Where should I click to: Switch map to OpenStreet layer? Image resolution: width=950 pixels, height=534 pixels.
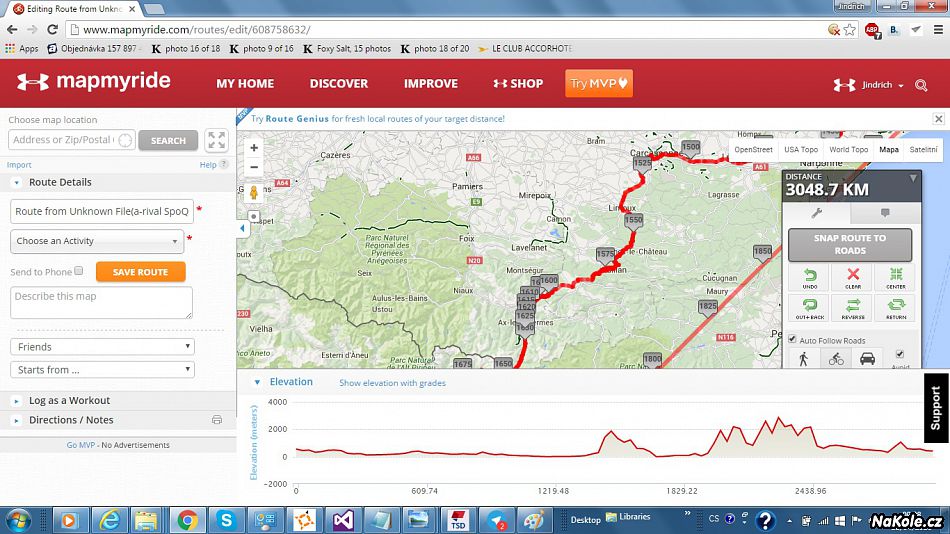pos(753,150)
